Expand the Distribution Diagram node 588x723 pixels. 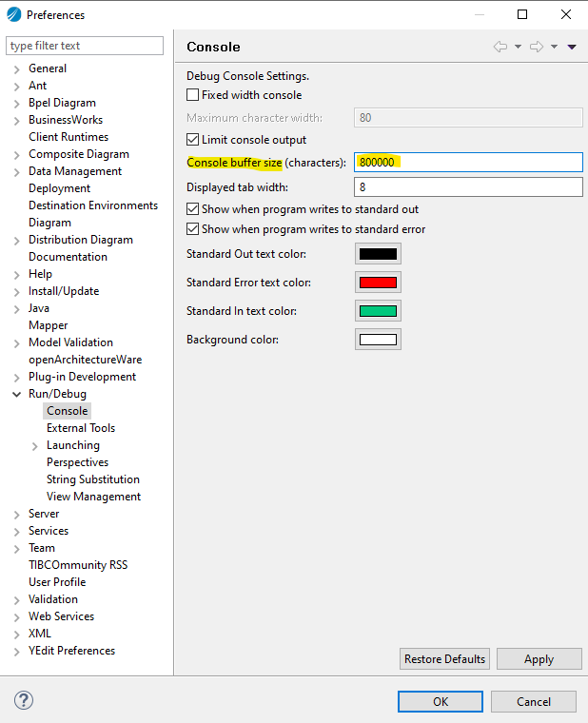click(16, 241)
